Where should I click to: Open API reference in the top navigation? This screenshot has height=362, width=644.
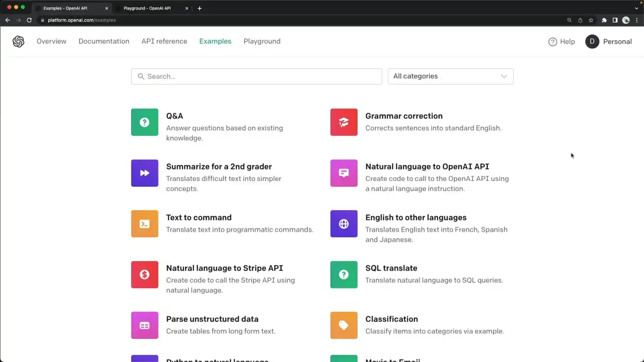point(164,41)
